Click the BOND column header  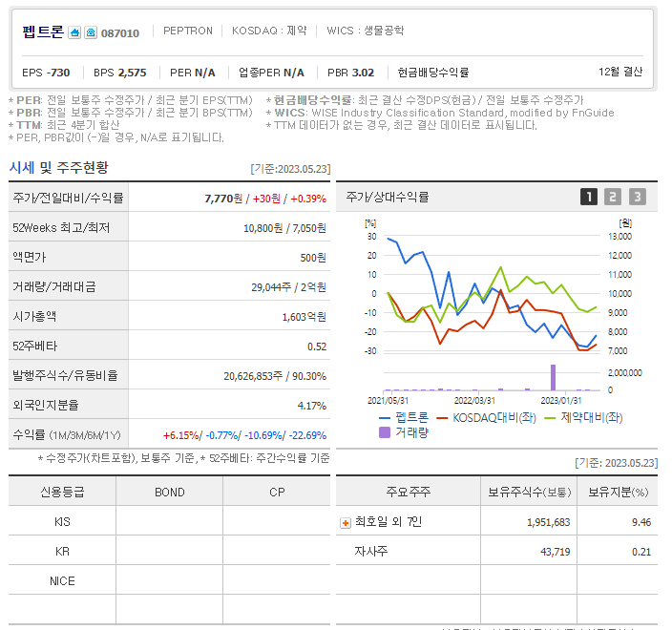(x=170, y=492)
